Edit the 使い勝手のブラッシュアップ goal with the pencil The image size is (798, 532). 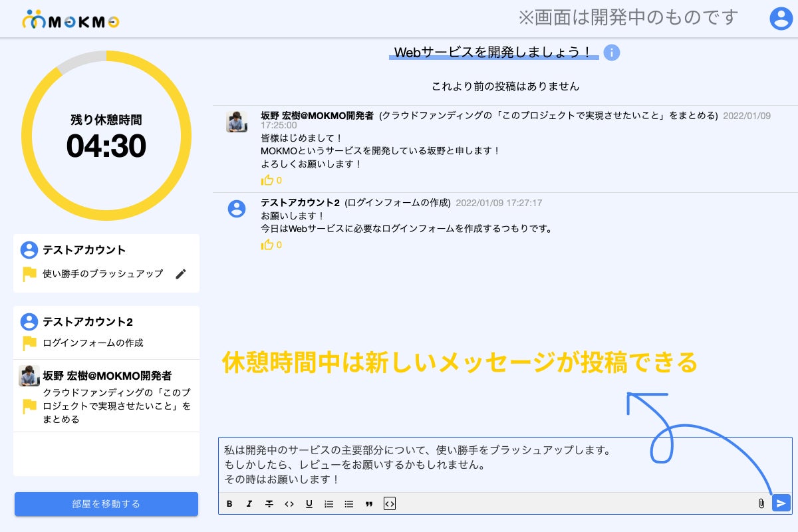181,274
